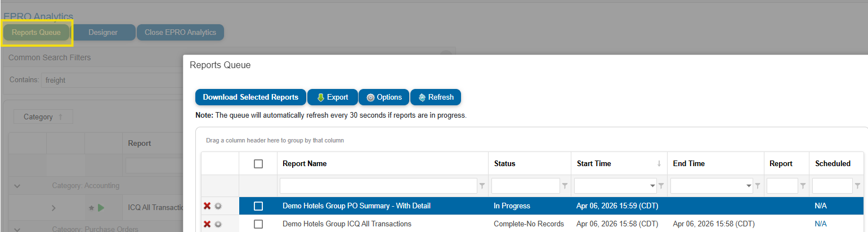
Task: Click gear icon for ICQ All Transactions row
Action: pyautogui.click(x=218, y=224)
